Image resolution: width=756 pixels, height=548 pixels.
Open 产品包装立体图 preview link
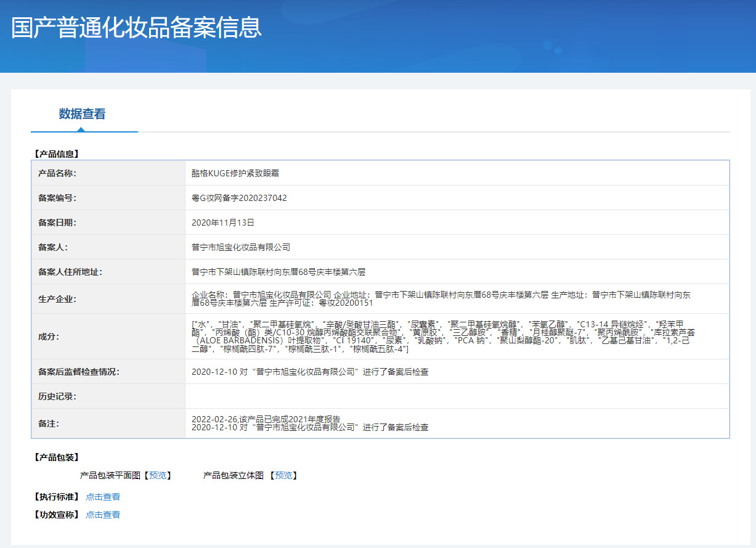click(x=285, y=475)
